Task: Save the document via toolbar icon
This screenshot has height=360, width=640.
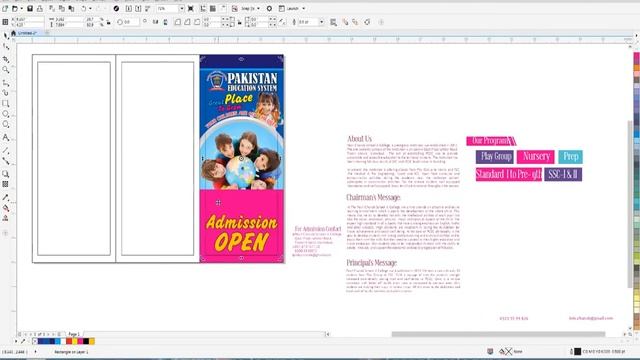Action: tap(30, 9)
